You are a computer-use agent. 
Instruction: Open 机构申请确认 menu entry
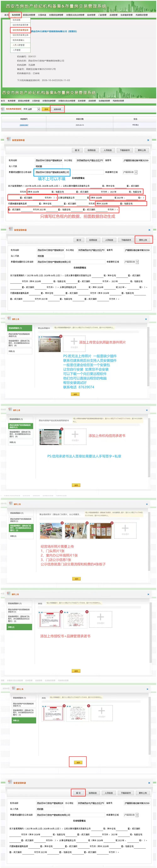[19, 40]
